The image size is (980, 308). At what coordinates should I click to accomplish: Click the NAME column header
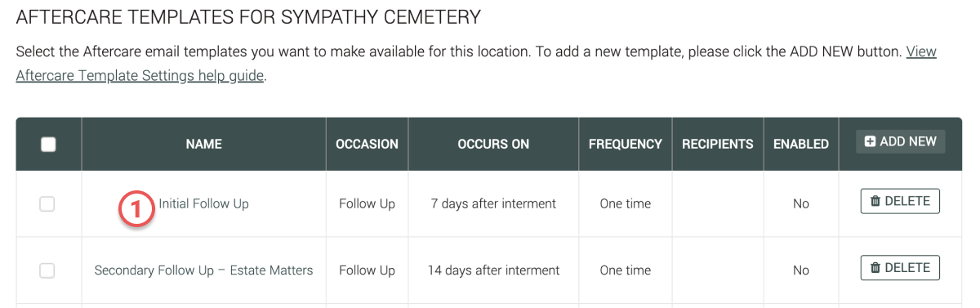tap(204, 144)
